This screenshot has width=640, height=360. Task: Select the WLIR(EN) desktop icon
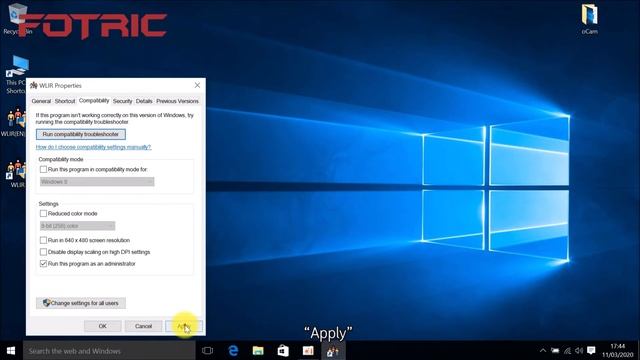[14, 122]
